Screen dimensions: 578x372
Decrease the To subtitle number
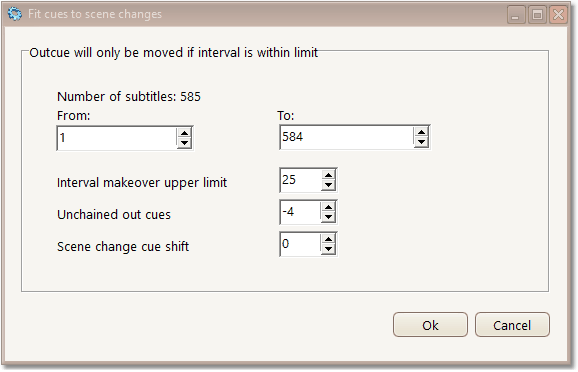[x=421, y=142]
